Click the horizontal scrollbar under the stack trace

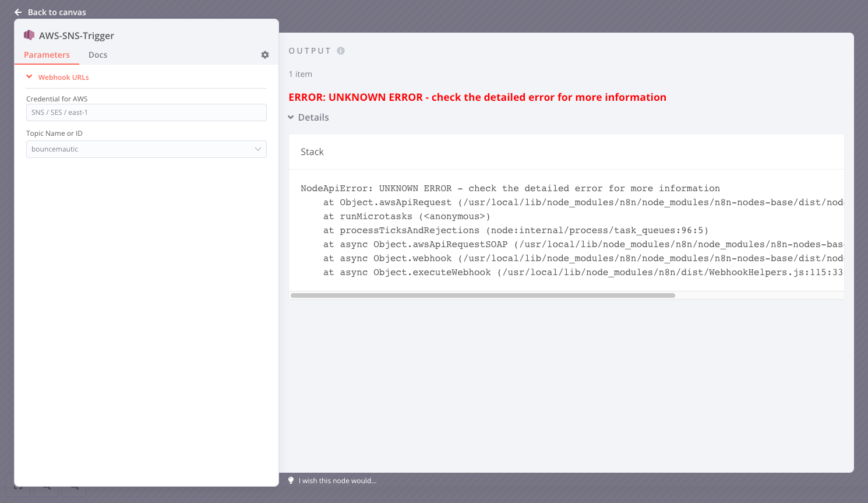point(484,296)
